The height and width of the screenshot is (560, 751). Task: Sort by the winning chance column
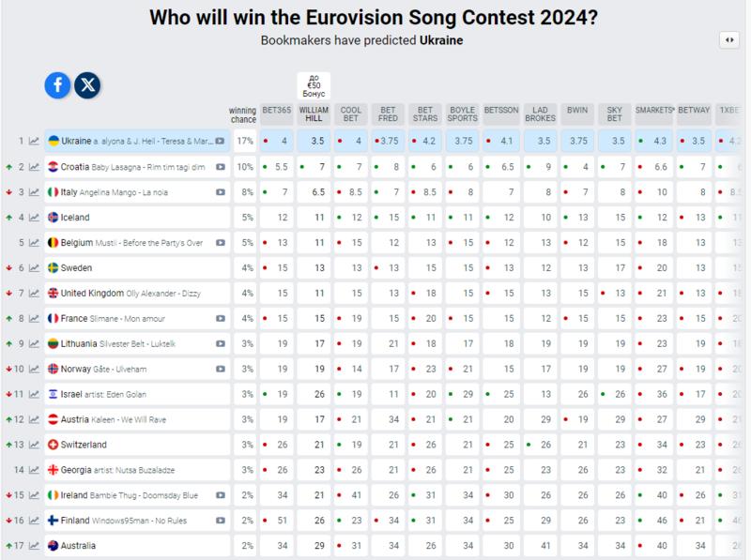(x=242, y=113)
